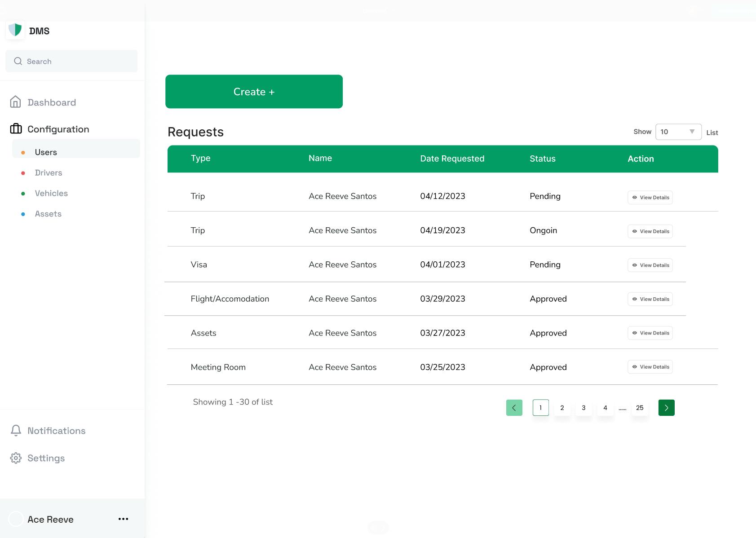Open Settings via the gear icon
756x538 pixels.
pos(16,458)
